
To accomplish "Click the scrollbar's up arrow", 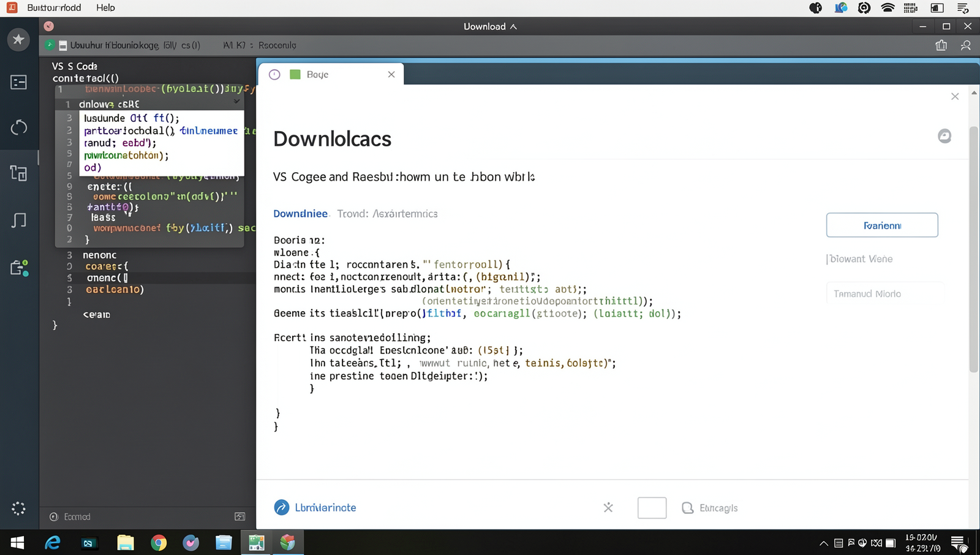I will pos(974,93).
